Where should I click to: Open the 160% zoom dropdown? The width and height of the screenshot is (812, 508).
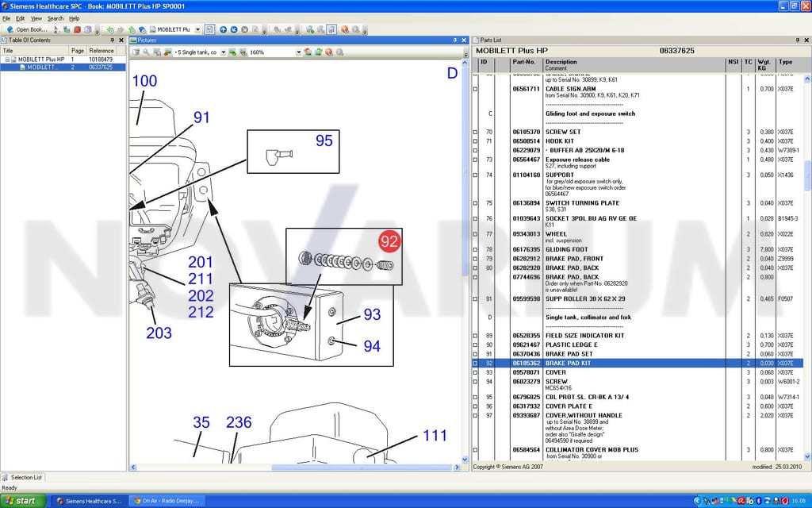pyautogui.click(x=298, y=52)
